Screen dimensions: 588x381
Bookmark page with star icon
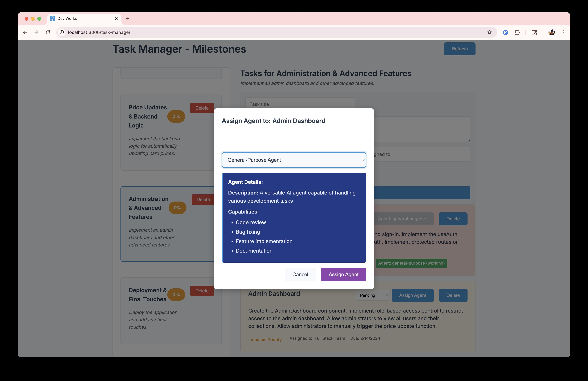click(489, 32)
